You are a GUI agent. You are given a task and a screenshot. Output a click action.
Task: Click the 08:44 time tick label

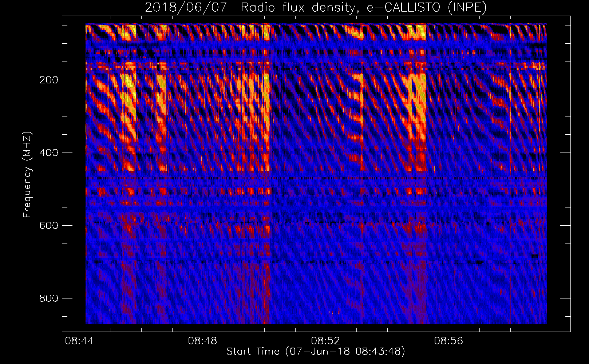point(79,341)
